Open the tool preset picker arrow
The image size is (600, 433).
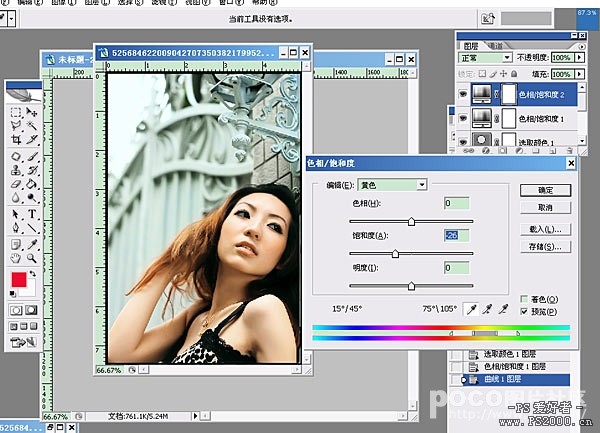11,18
